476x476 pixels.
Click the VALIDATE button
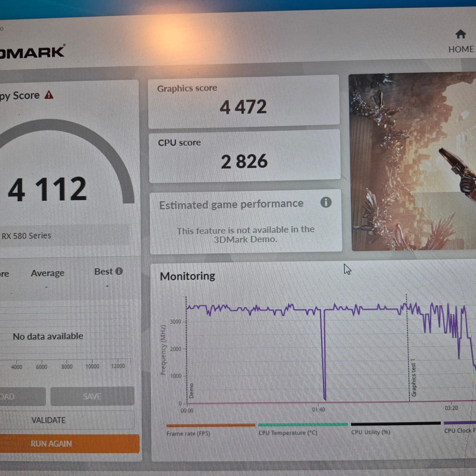point(49,420)
